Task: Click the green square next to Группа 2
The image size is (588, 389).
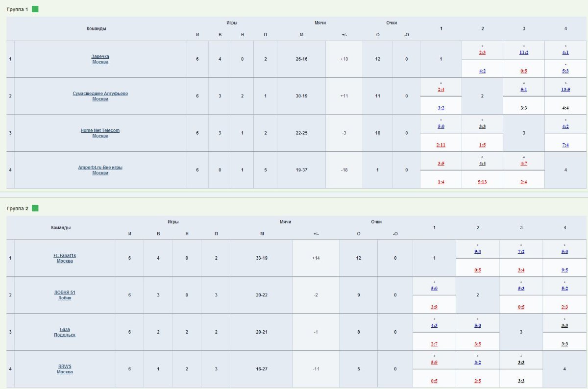Action: (x=35, y=208)
